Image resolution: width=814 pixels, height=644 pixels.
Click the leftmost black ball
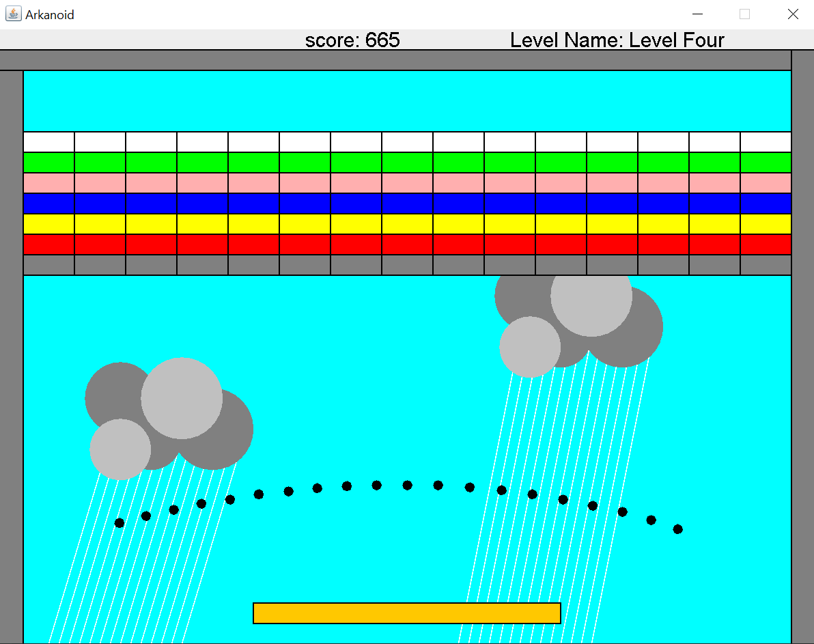coord(120,522)
